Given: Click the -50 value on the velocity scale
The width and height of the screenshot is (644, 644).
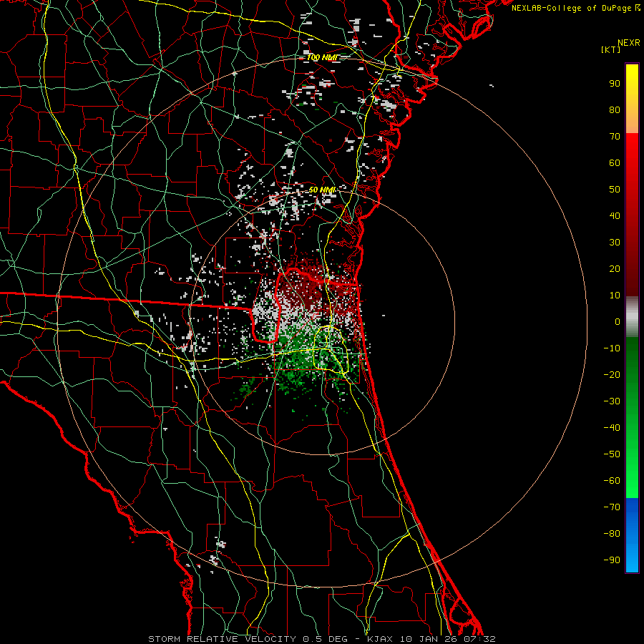Looking at the screenshot, I should tap(612, 454).
